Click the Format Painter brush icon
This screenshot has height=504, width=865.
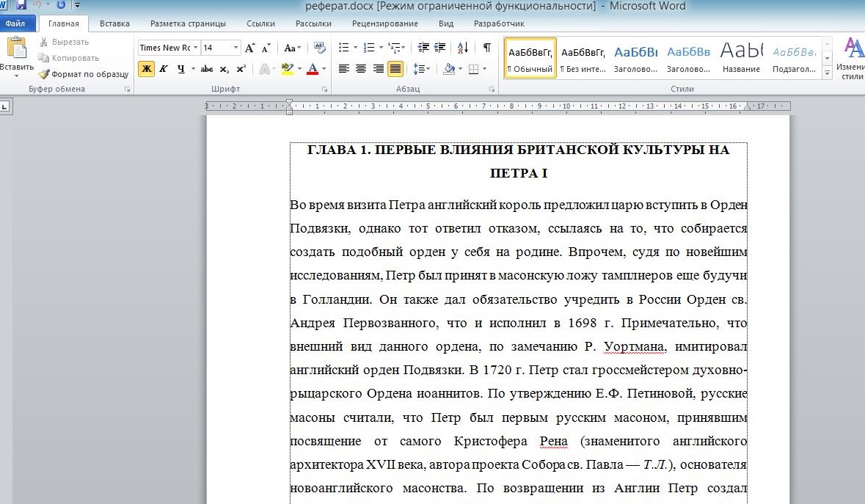pyautogui.click(x=43, y=74)
